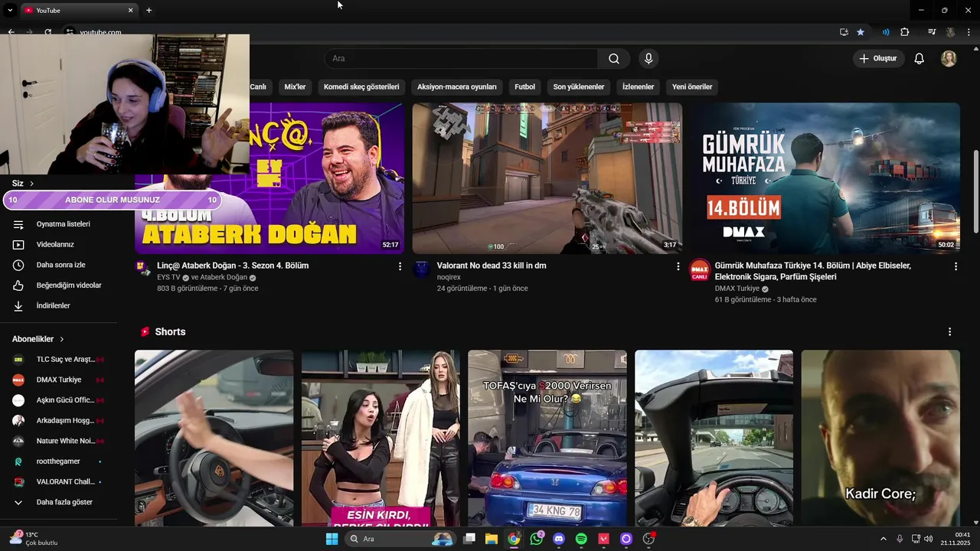Screen dimensions: 980x551
Task: Open a new browser tab
Action: click(149, 10)
